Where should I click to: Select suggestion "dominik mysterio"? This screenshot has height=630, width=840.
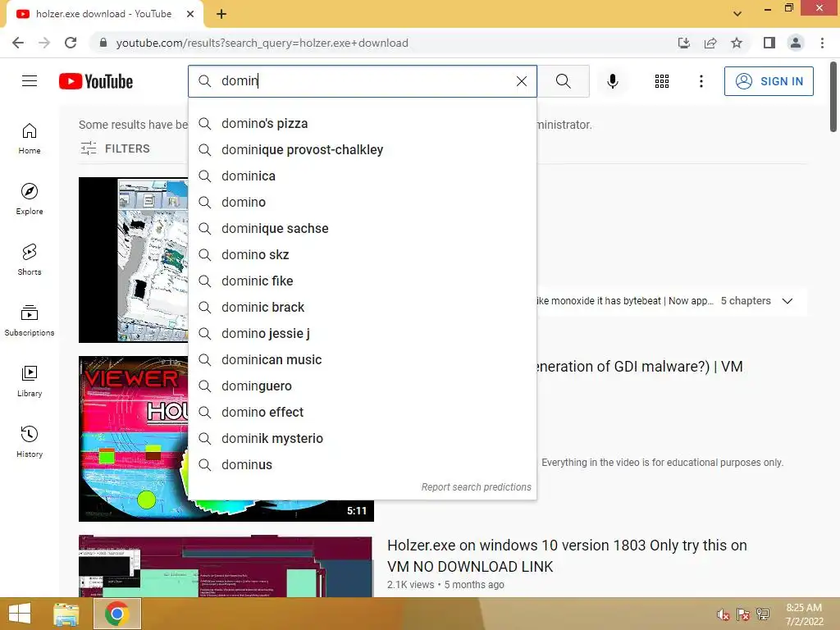tap(363, 438)
